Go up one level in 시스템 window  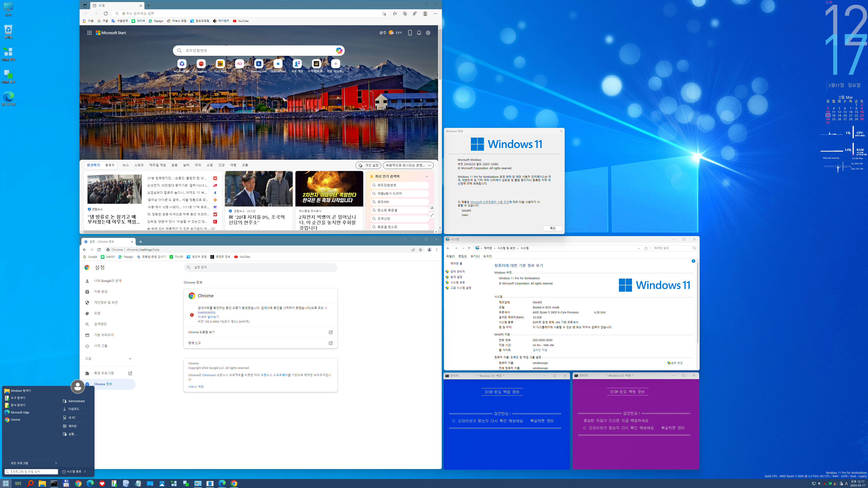(469, 248)
